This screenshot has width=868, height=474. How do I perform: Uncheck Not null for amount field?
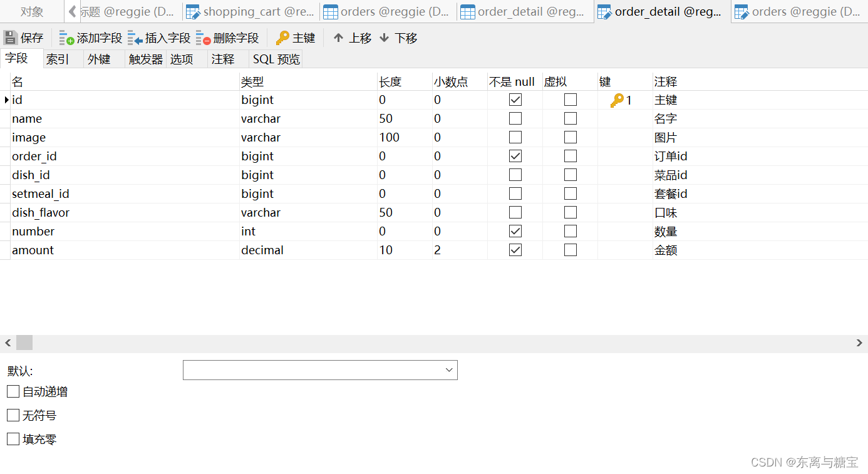click(x=515, y=250)
